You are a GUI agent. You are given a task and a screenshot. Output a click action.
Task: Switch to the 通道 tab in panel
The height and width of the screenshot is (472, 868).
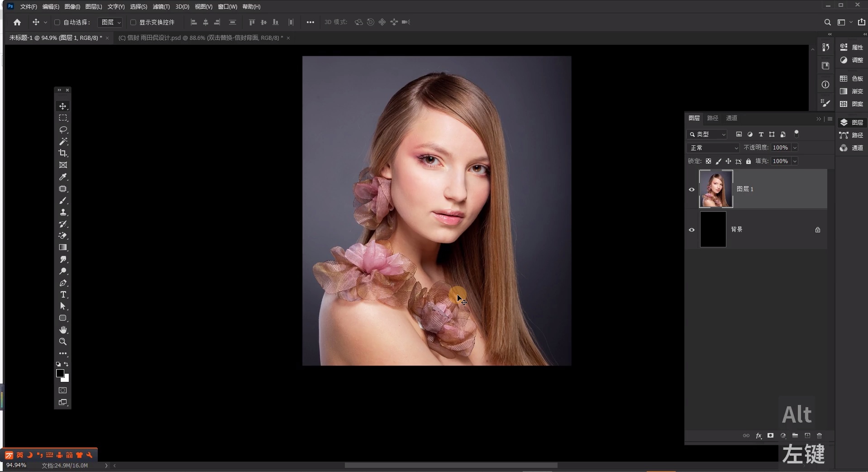[x=732, y=118]
